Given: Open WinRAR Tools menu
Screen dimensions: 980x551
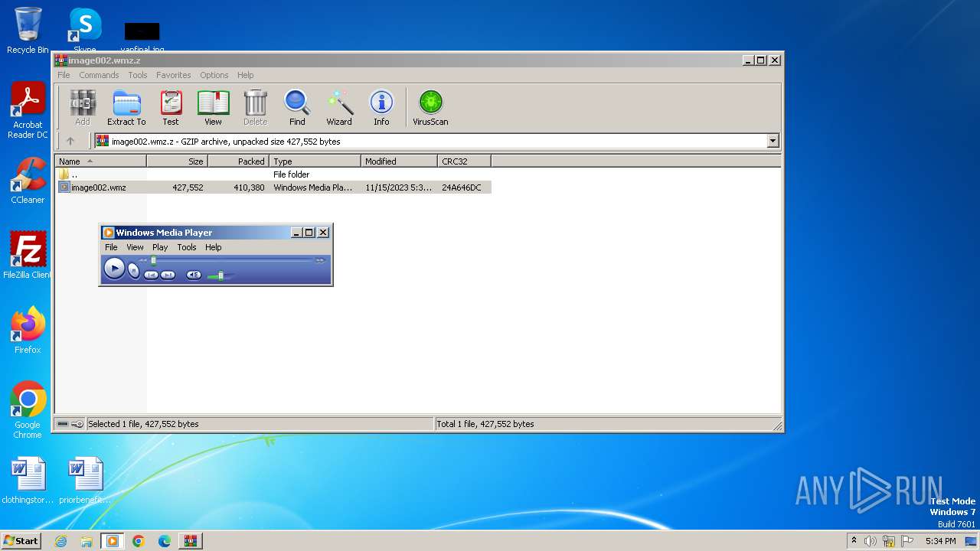Looking at the screenshot, I should 138,75.
